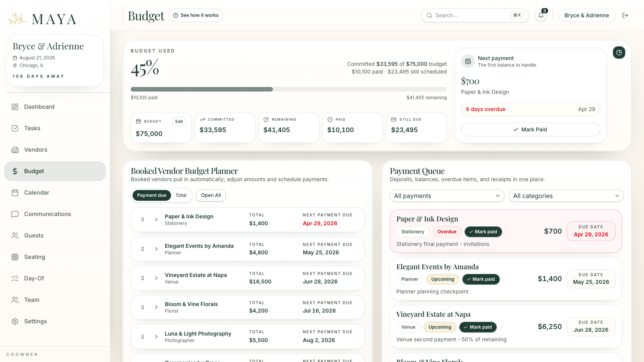Screen dimensions: 644x362
Task: Open the Day-Of checklist page
Action: click(55, 278)
